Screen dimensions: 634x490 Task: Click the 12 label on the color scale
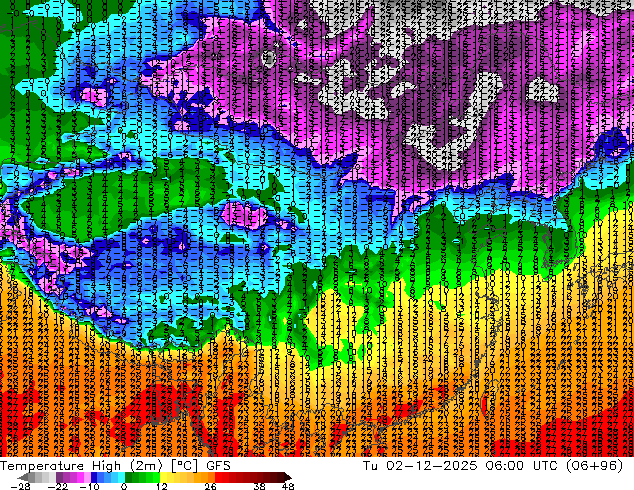click(162, 486)
